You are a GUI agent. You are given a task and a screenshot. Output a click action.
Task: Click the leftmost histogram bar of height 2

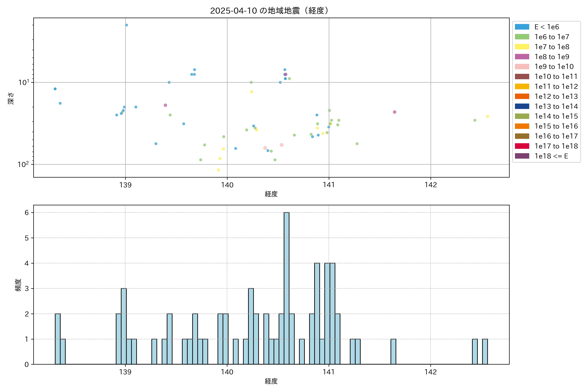point(57,339)
